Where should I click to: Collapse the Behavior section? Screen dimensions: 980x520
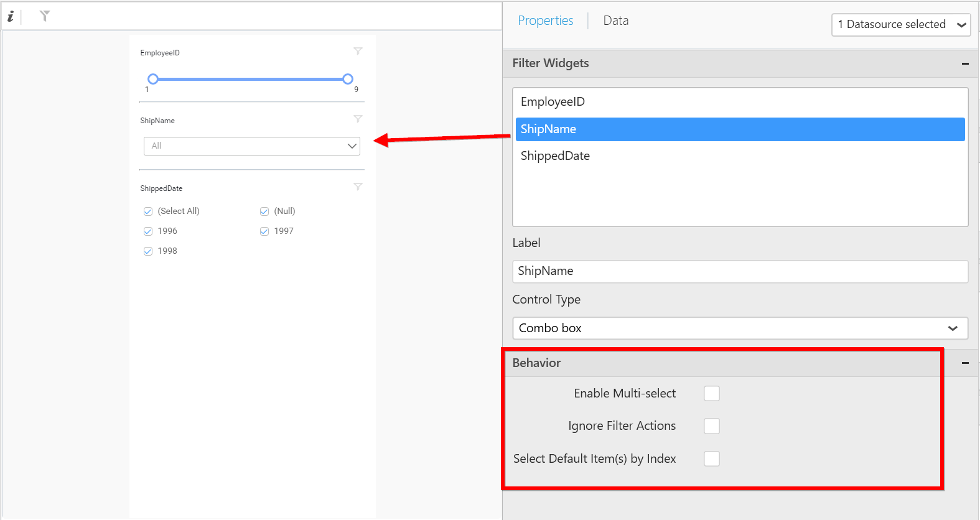click(x=965, y=363)
